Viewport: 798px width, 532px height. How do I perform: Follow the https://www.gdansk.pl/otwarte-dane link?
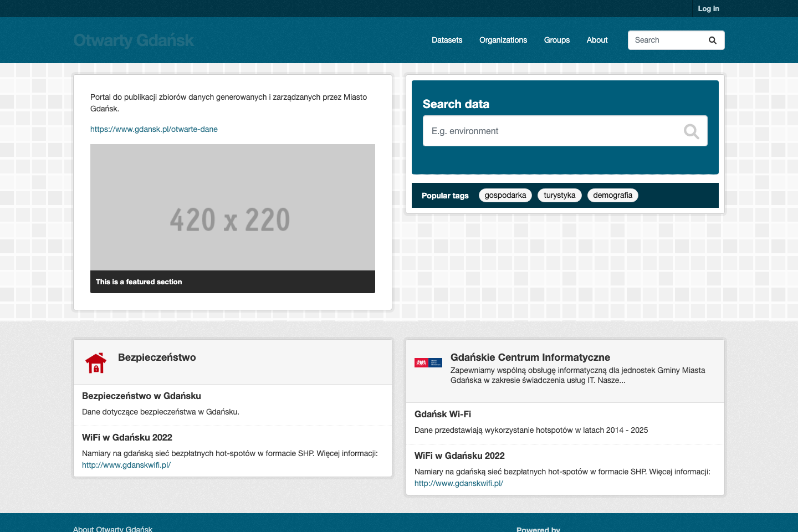pos(154,129)
